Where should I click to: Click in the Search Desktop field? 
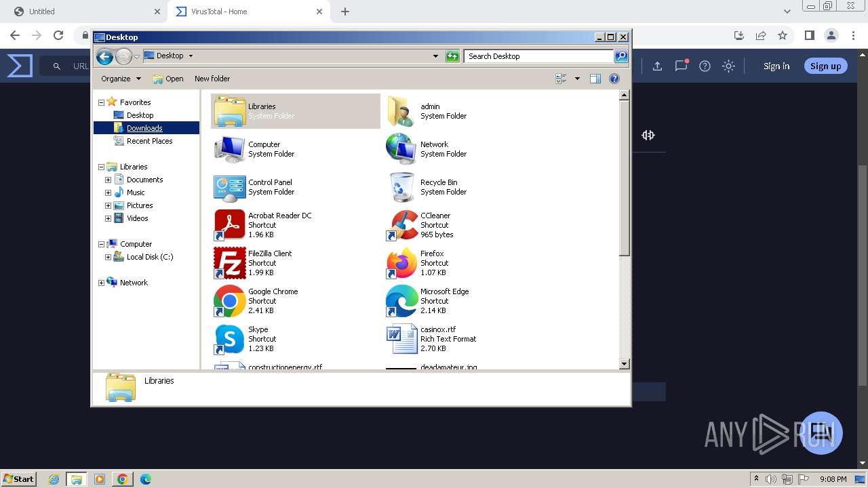click(x=539, y=56)
